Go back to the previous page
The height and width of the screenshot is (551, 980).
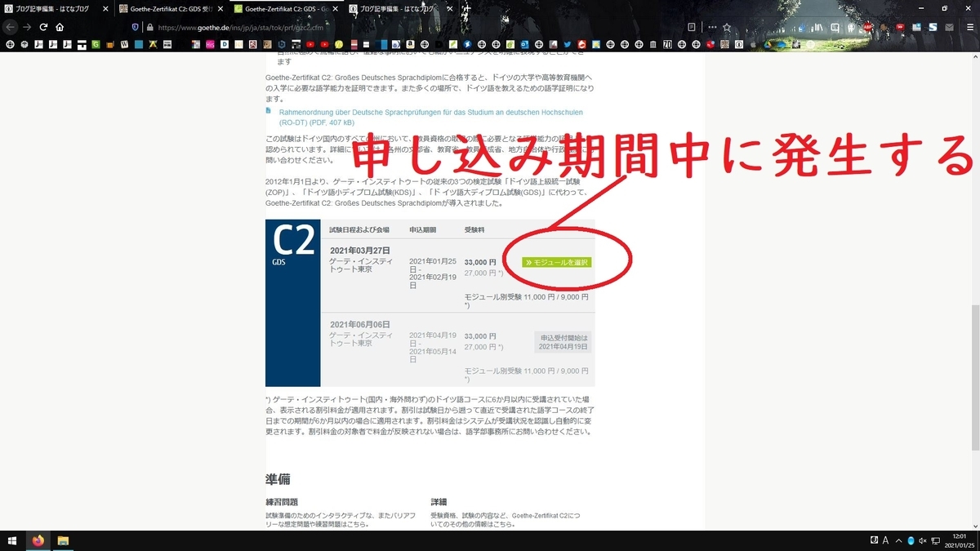pyautogui.click(x=11, y=27)
